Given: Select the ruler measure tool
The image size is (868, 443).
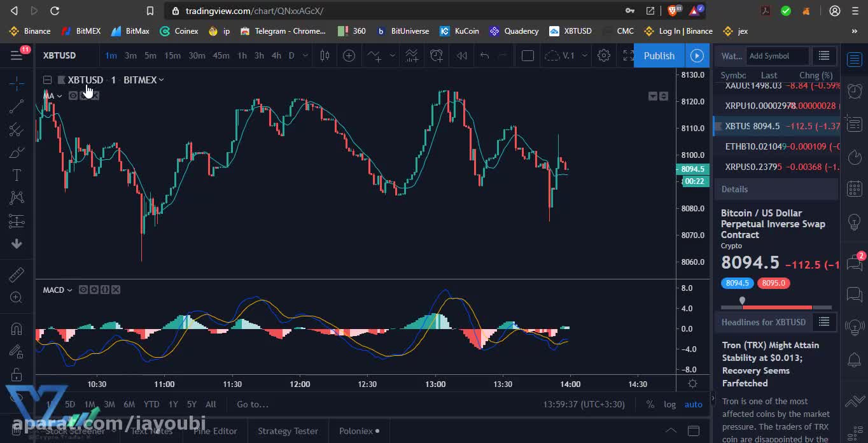Looking at the screenshot, I should [x=17, y=275].
